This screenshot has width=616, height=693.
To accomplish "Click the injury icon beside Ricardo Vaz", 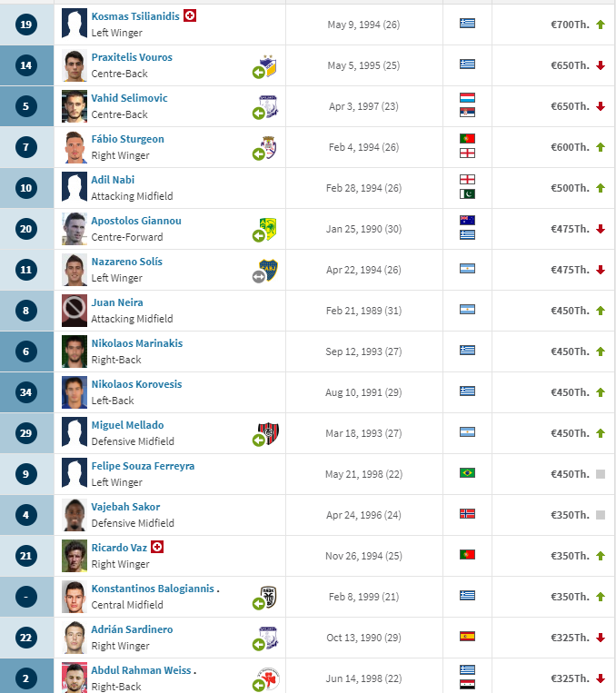I will pos(157,547).
